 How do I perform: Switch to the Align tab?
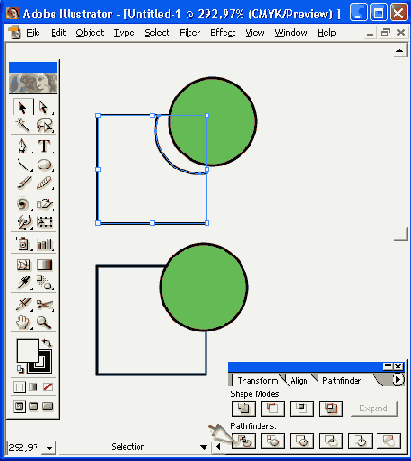[x=299, y=381]
